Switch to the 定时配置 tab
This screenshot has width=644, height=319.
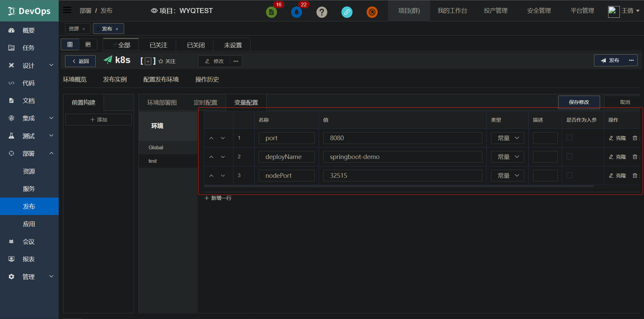point(206,102)
